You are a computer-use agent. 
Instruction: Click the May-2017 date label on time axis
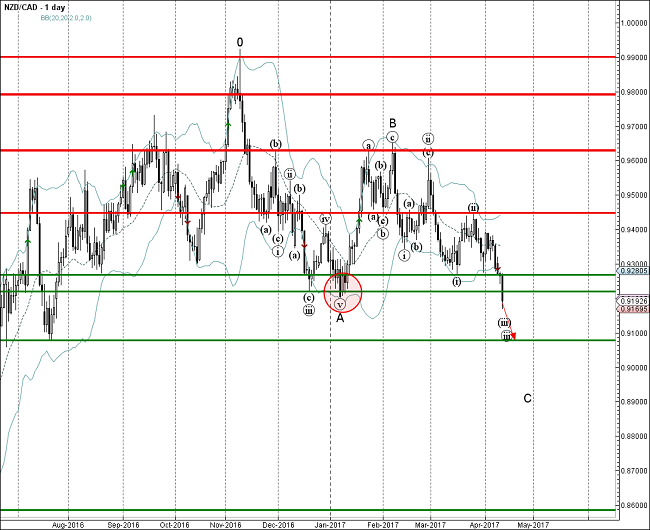pyautogui.click(x=532, y=523)
